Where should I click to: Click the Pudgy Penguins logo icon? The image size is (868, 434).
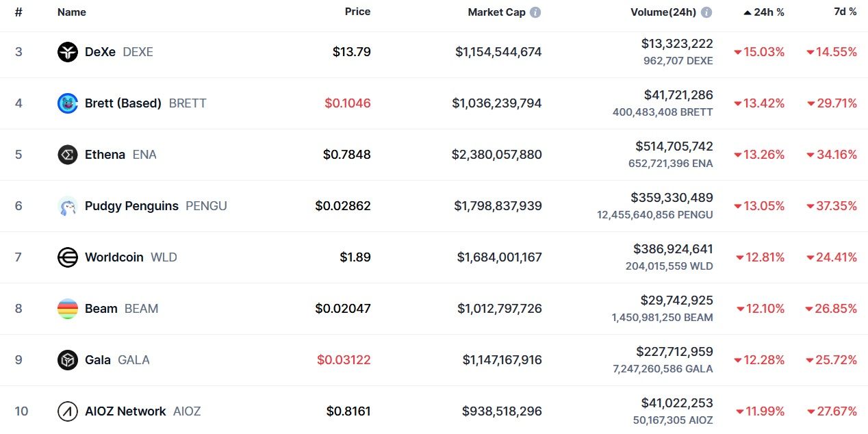click(68, 206)
